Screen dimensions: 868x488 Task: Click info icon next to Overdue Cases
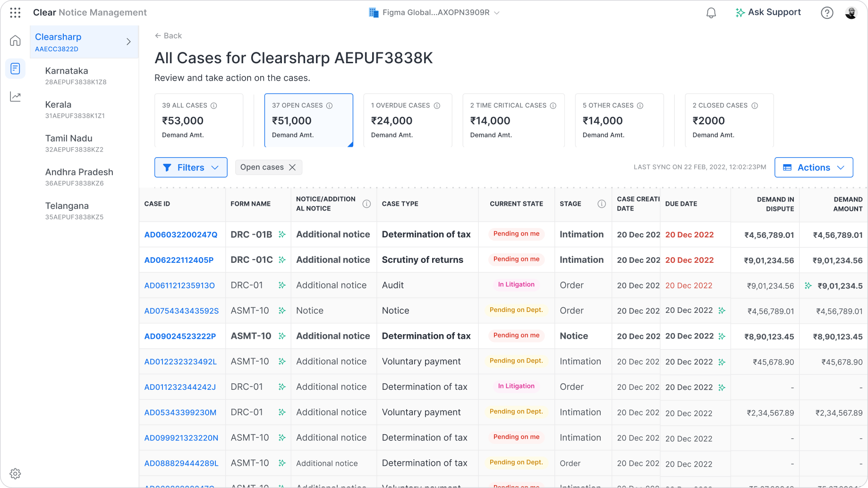437,106
